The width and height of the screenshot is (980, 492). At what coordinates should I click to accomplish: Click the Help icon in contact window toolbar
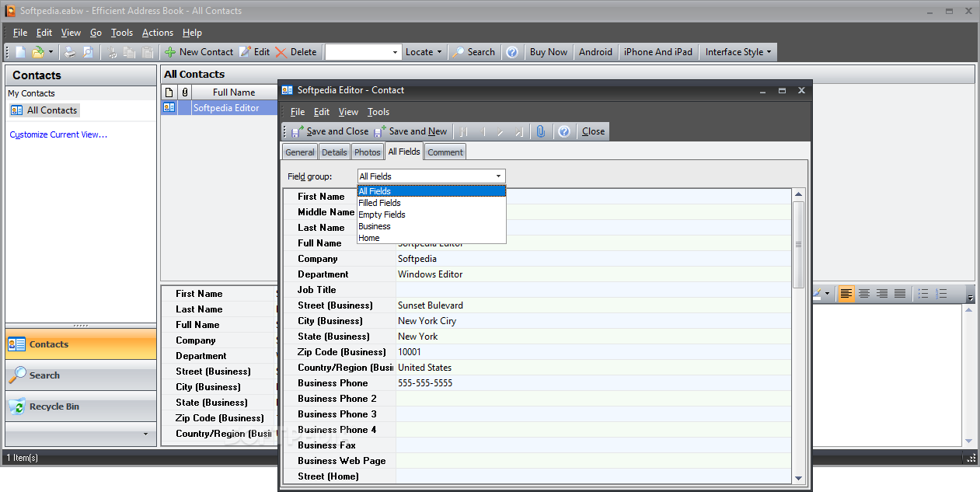(x=565, y=131)
